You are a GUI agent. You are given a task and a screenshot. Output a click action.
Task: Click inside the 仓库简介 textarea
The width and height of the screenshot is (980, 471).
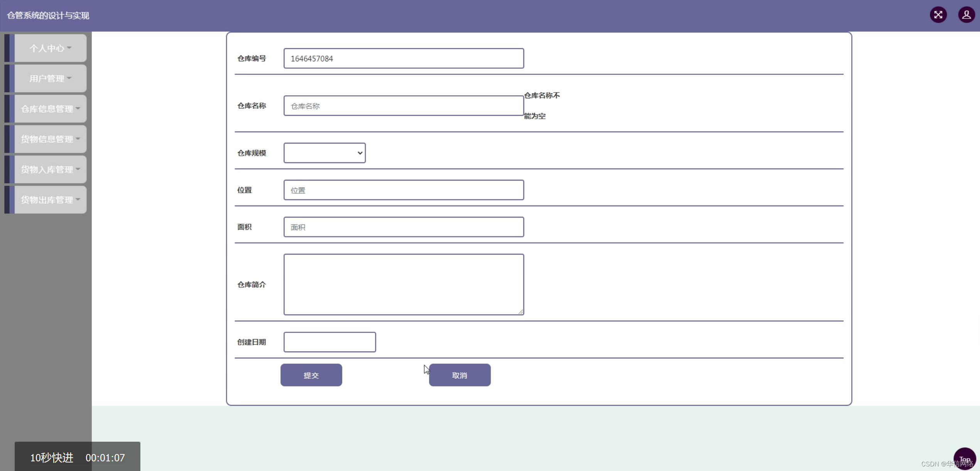pos(403,284)
